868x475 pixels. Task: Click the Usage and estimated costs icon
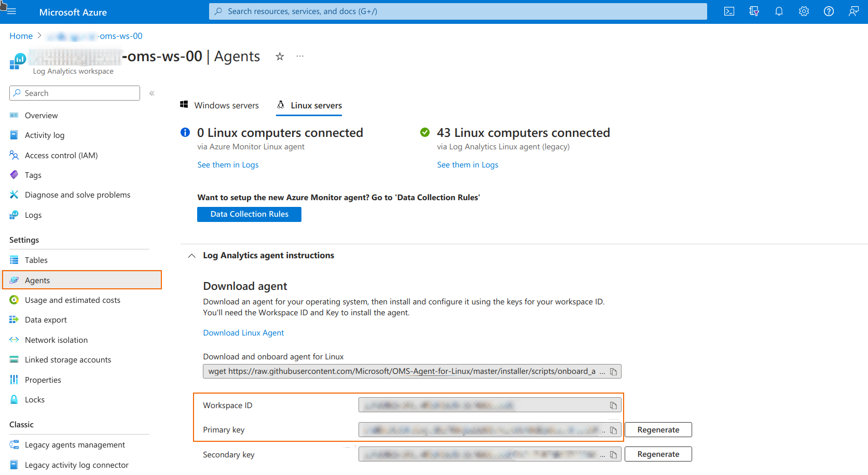pos(14,300)
